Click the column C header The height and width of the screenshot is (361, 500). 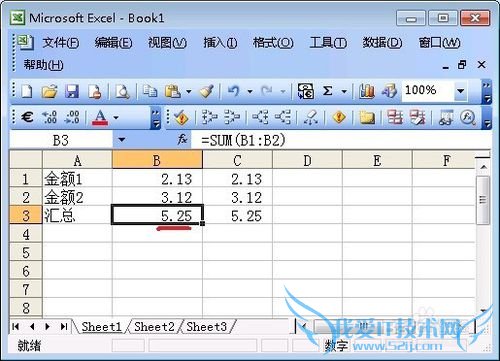[x=237, y=161]
